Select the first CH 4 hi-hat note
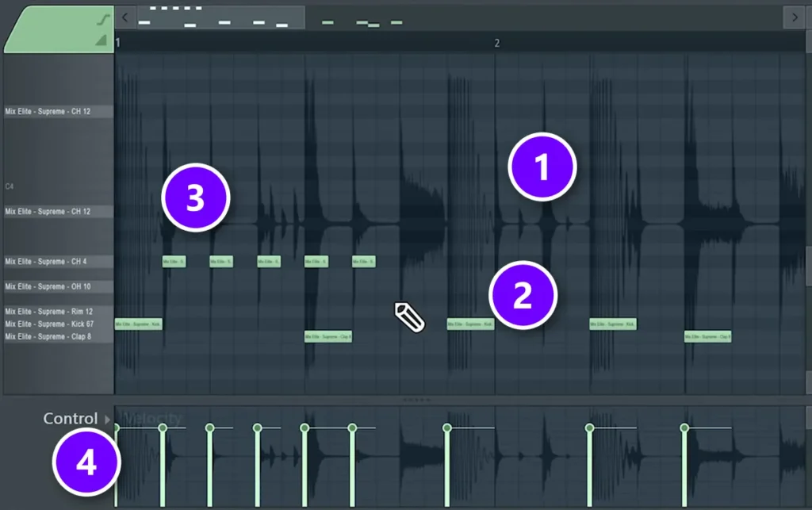The width and height of the screenshot is (812, 510). pyautogui.click(x=174, y=262)
